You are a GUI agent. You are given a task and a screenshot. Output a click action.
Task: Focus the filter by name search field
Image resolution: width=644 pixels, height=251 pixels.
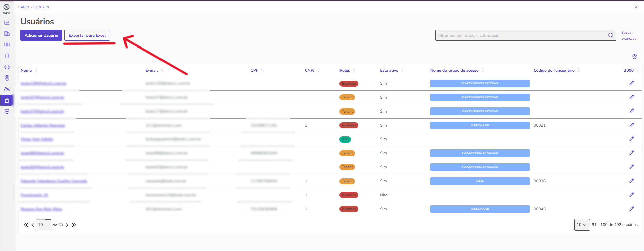coord(521,35)
